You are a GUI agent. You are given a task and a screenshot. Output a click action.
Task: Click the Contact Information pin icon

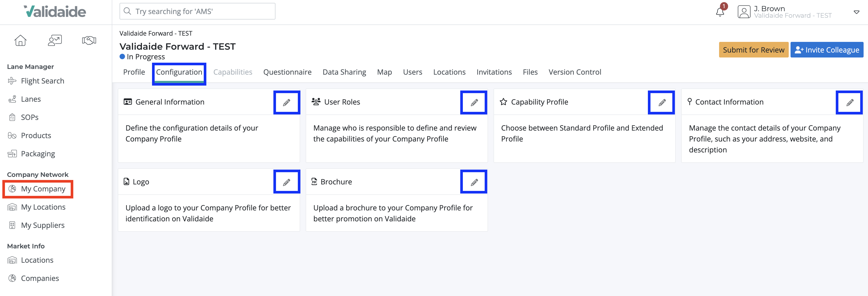pos(689,102)
